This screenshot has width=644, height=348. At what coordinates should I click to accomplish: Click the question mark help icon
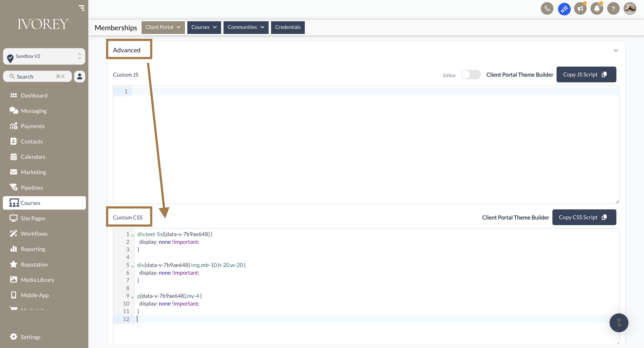613,9
